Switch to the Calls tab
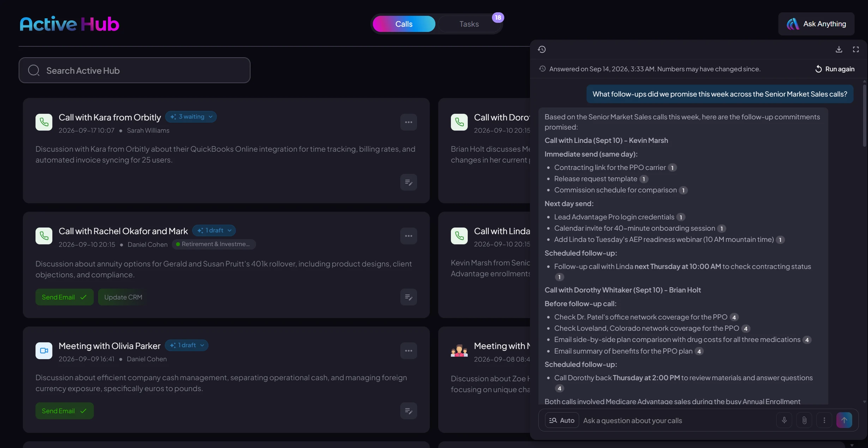868x448 pixels. 404,24
